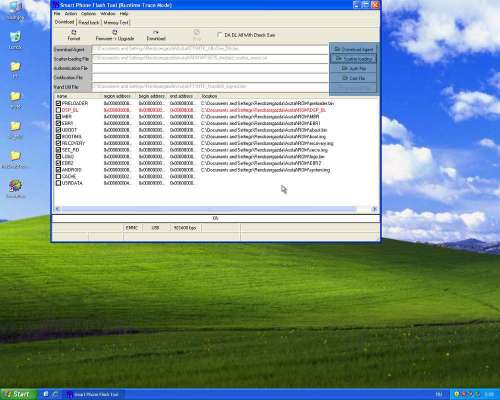
Task: Open the File menu
Action: click(x=57, y=14)
